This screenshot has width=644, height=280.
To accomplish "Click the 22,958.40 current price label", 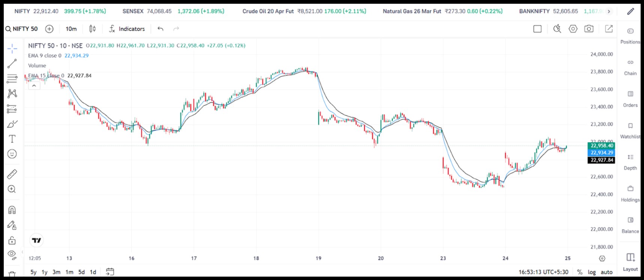I will pyautogui.click(x=602, y=145).
